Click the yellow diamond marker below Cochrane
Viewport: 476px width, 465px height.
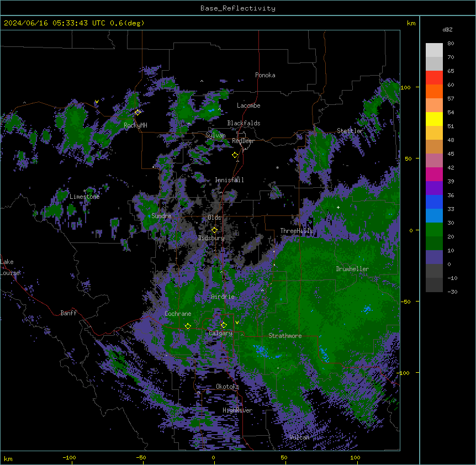pos(188,326)
